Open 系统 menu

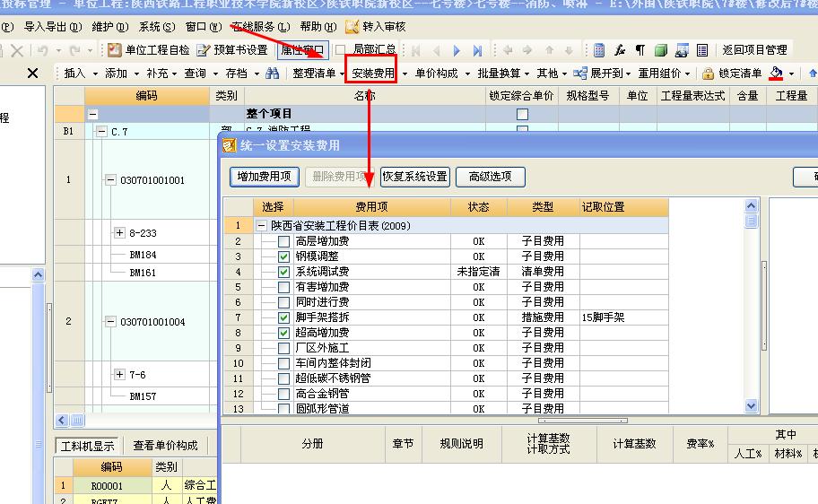(157, 27)
